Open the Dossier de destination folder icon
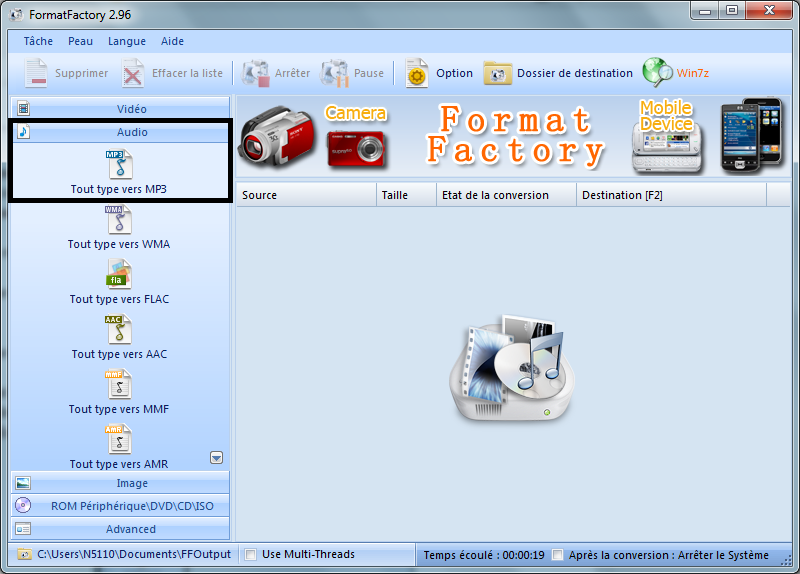 tap(497, 73)
